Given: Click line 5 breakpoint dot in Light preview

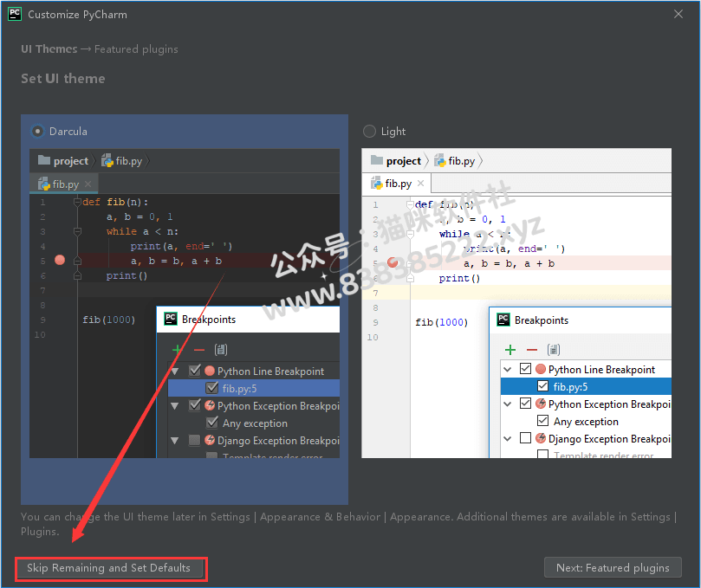Looking at the screenshot, I should coord(393,262).
